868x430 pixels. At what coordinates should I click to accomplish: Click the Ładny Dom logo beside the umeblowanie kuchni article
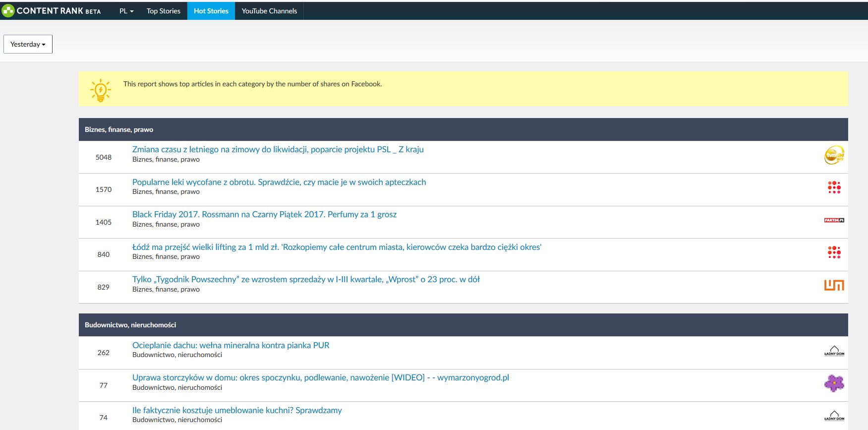834,416
